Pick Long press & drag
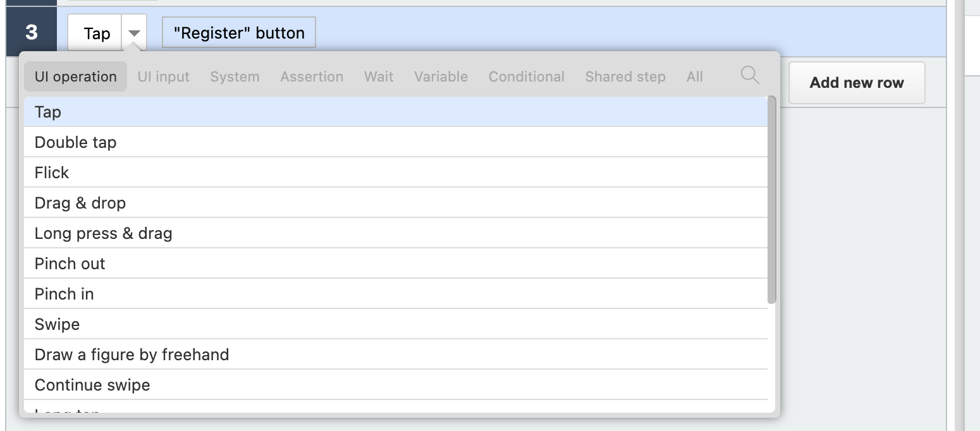 (395, 233)
